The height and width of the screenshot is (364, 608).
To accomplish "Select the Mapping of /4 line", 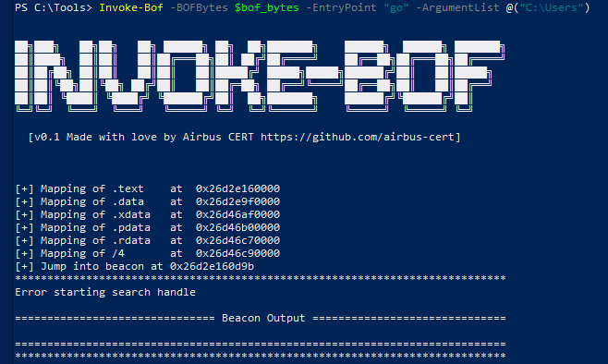I will tap(147, 253).
